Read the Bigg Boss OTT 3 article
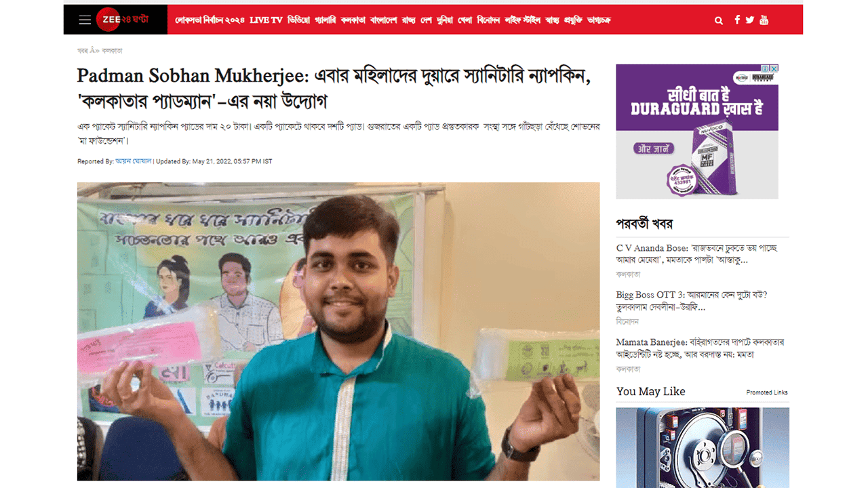Viewport: 868px width, 488px height. [x=692, y=301]
